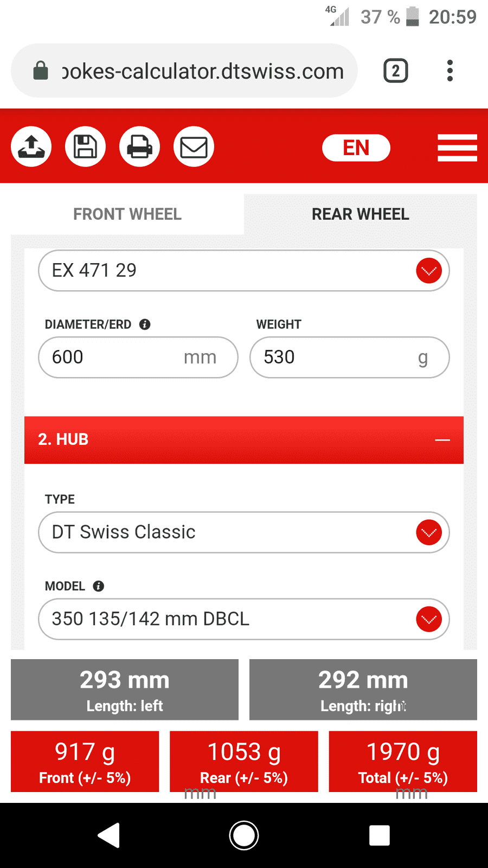Edit the Diameter/ERD 600 mm field

point(138,357)
